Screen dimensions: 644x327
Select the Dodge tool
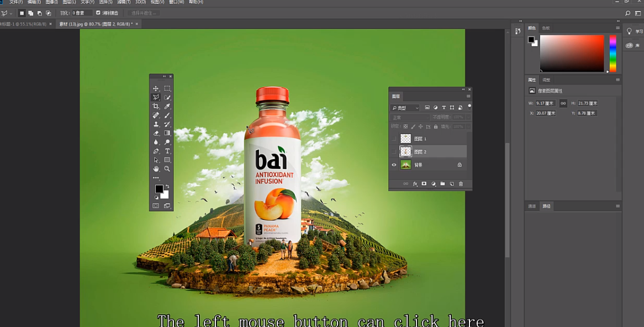pyautogui.click(x=167, y=142)
